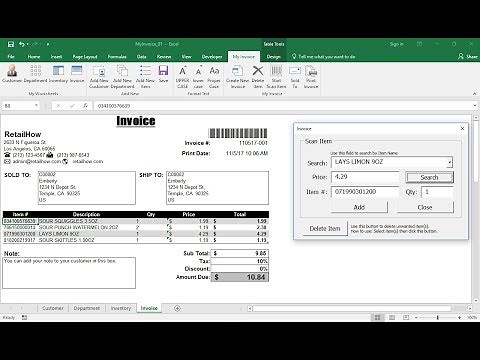Add new sheet with plus icon
The image size is (480, 360).
[x=177, y=308]
